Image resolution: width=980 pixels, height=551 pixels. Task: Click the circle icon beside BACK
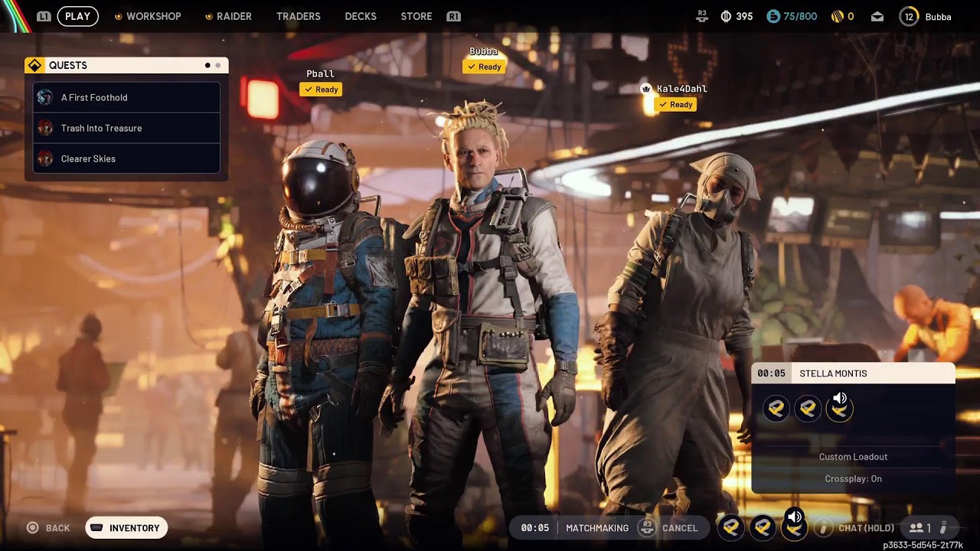tap(32, 528)
